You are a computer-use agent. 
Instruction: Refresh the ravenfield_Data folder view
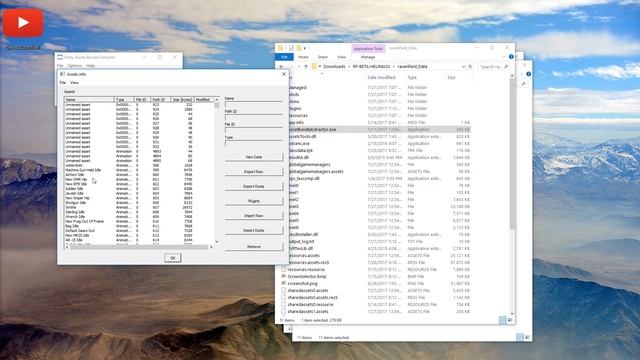pyautogui.click(x=470, y=67)
